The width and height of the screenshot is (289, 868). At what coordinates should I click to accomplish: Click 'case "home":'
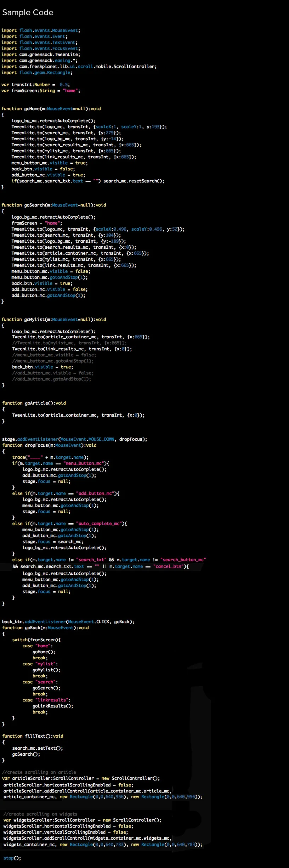click(x=38, y=646)
